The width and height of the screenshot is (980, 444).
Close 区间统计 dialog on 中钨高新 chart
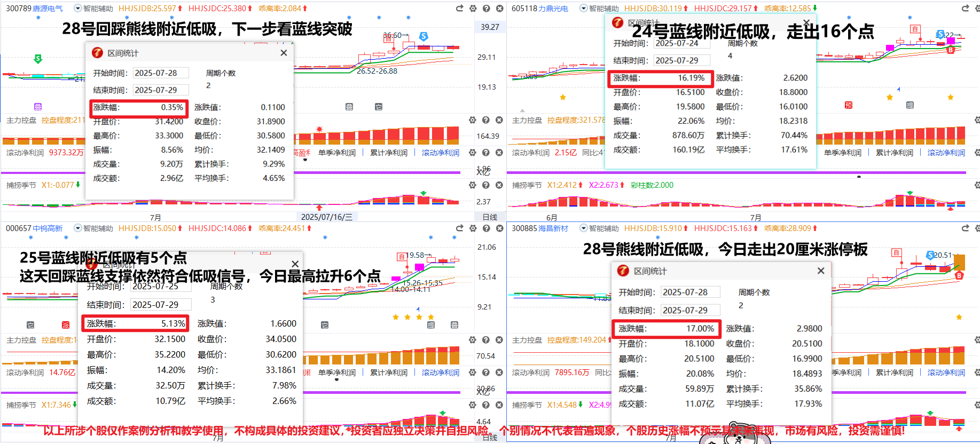[295, 264]
